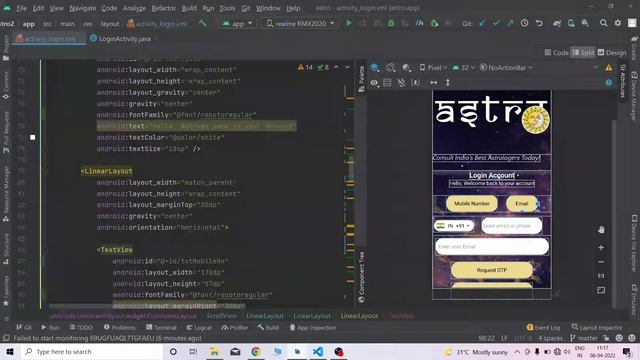Open the Pixel preview device dropdown
Screen dimensions: 640x360
point(433,68)
